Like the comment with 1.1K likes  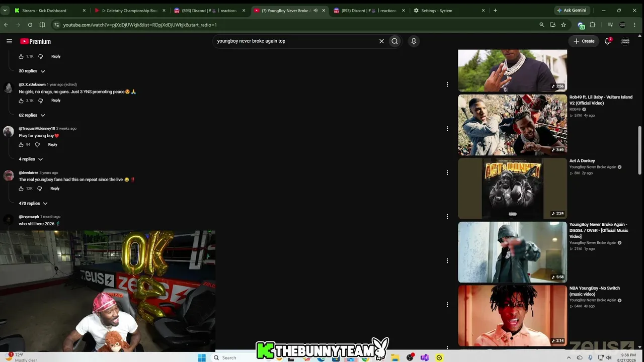(21, 57)
